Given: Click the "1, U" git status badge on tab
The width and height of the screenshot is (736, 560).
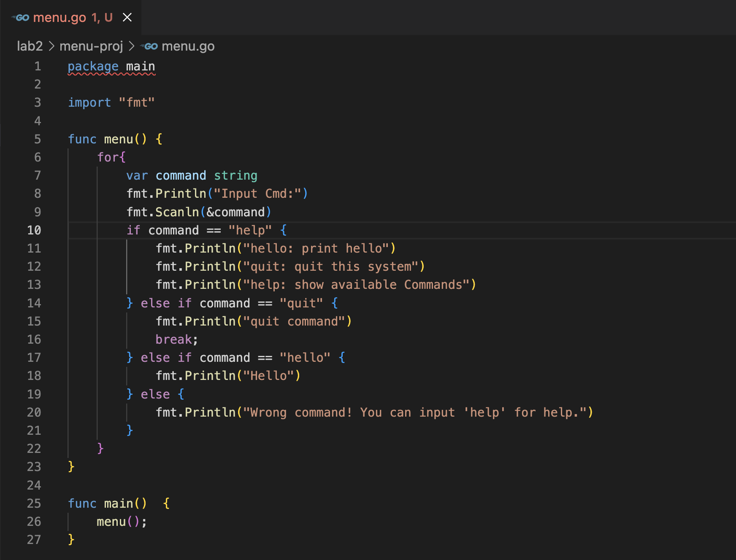Looking at the screenshot, I should pos(102,18).
